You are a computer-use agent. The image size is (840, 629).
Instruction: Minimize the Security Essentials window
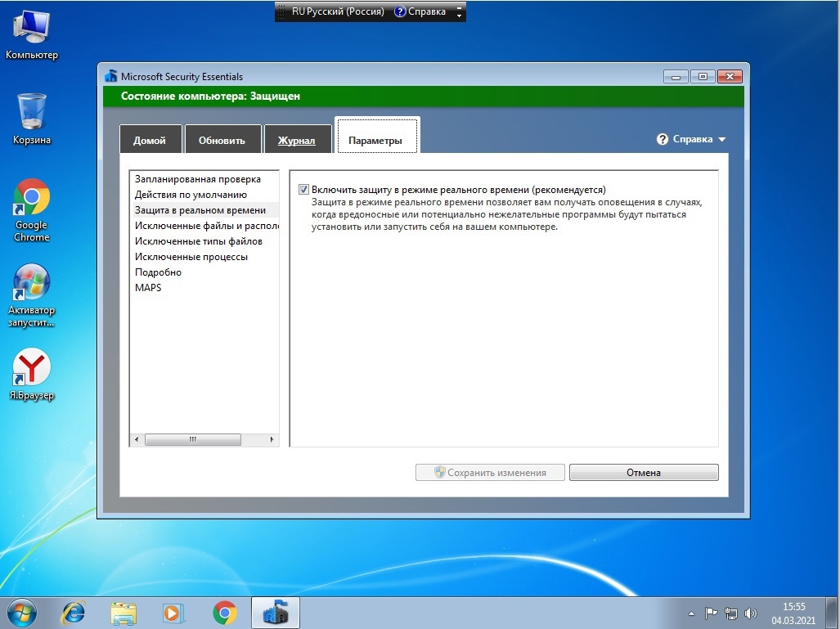[x=676, y=77]
